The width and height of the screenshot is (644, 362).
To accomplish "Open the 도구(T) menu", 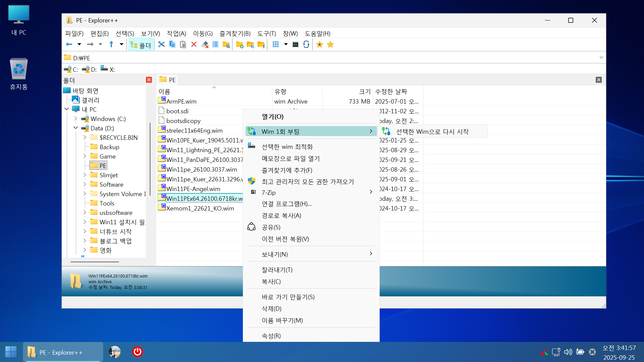I will pos(266,34).
